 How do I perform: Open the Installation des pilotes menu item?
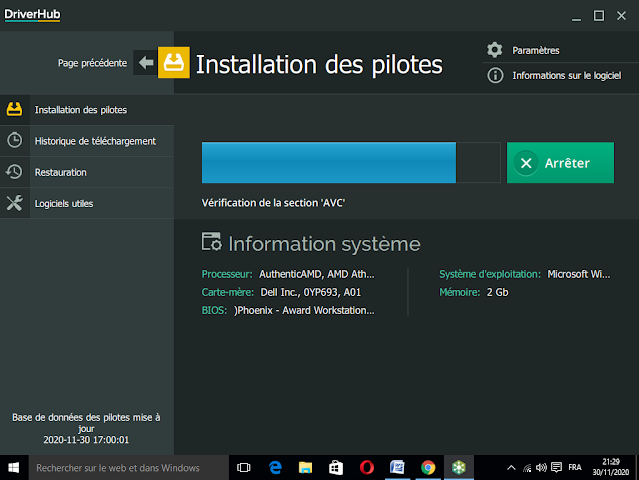pyautogui.click(x=87, y=110)
